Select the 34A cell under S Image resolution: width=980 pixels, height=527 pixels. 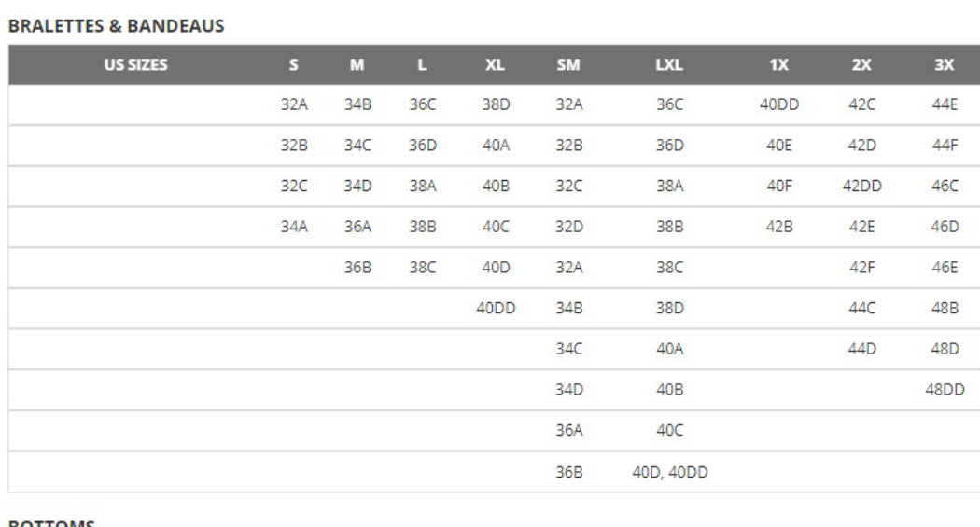coord(294,227)
